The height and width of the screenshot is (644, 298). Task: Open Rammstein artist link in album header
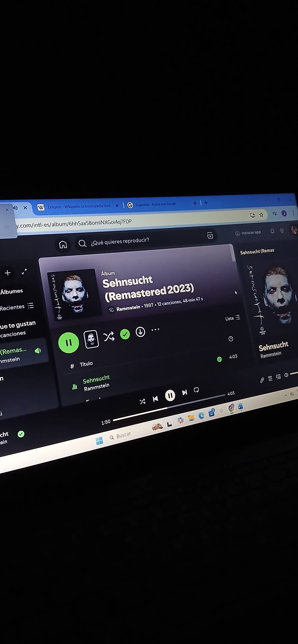128,308
